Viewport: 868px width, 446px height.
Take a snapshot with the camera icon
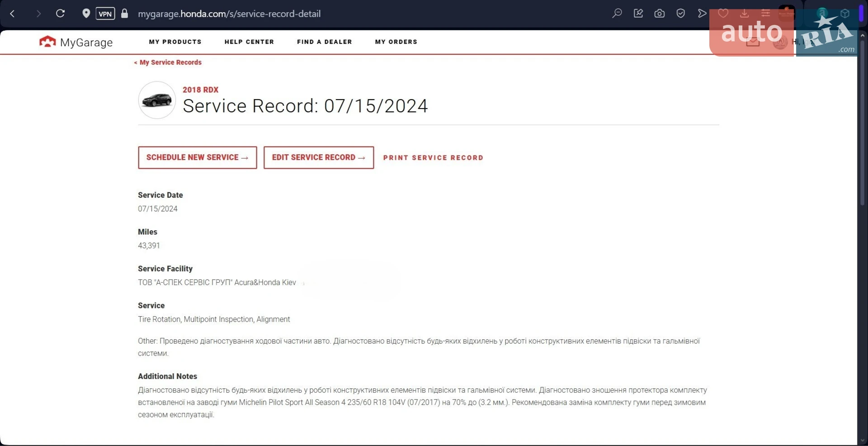pyautogui.click(x=660, y=14)
